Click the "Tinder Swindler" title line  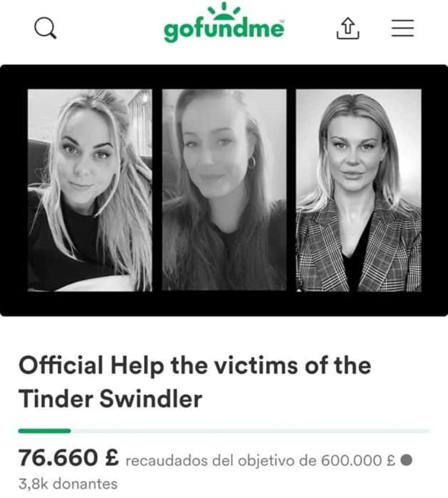coord(110,399)
